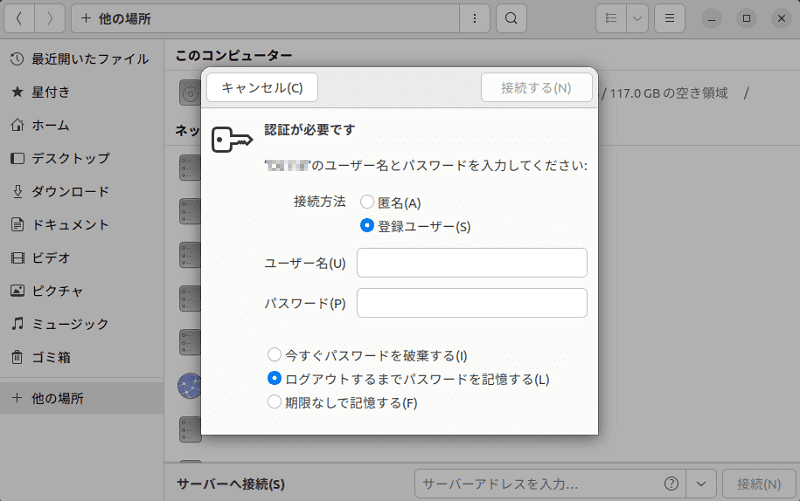Switch to list view icon
This screenshot has width=800, height=501.
(611, 19)
